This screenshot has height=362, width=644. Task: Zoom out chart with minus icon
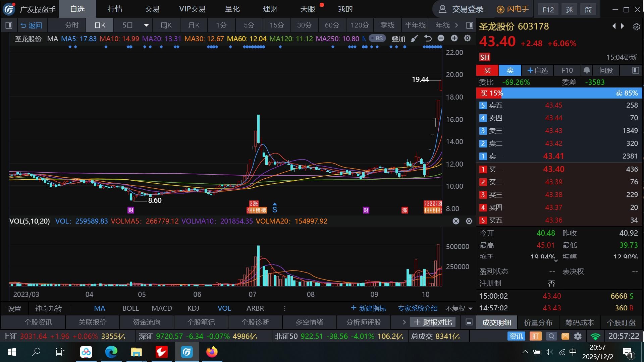(441, 39)
